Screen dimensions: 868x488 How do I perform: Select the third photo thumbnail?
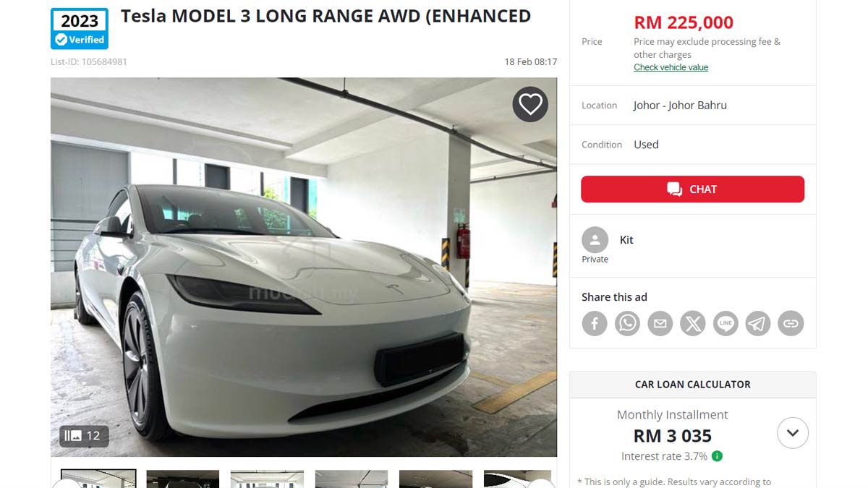267,479
